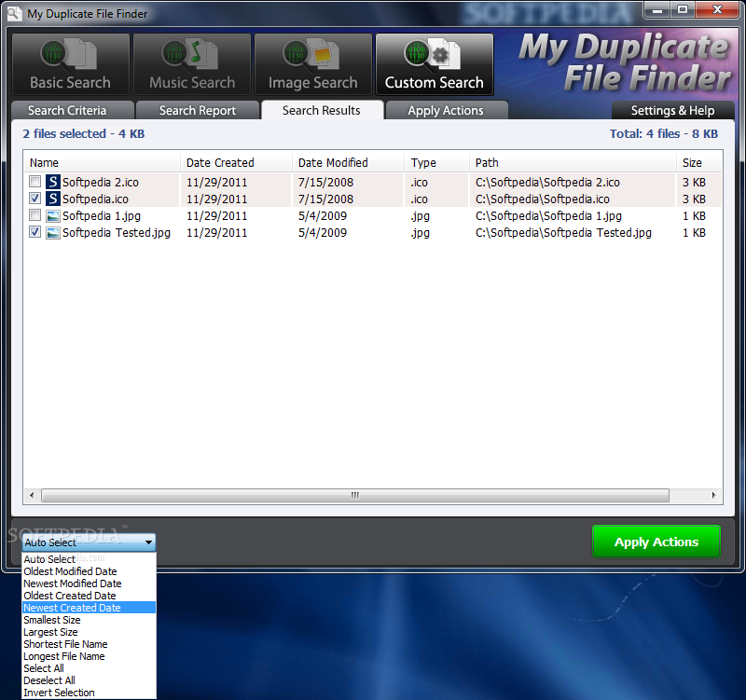Image resolution: width=746 pixels, height=700 pixels.
Task: Sort by Path column header
Action: (573, 162)
